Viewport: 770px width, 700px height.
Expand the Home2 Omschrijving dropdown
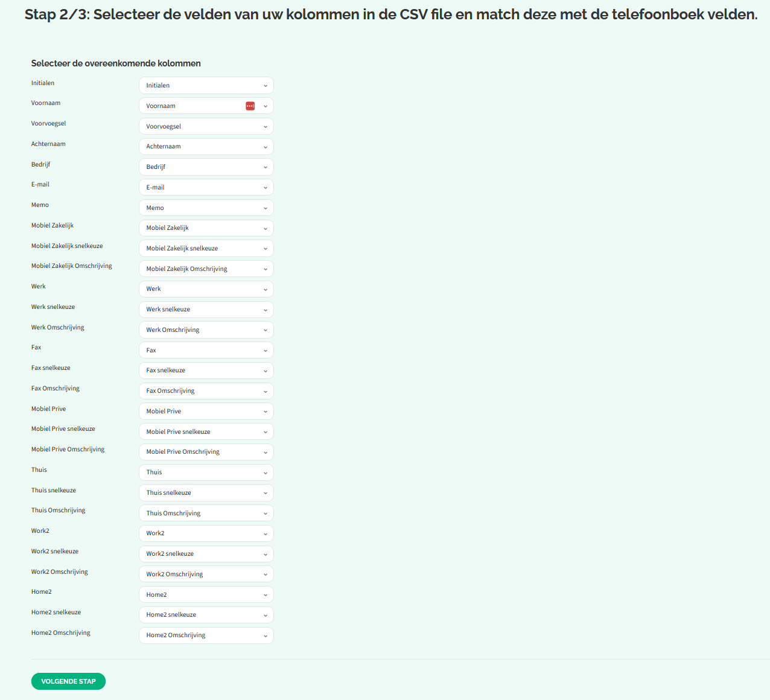206,635
